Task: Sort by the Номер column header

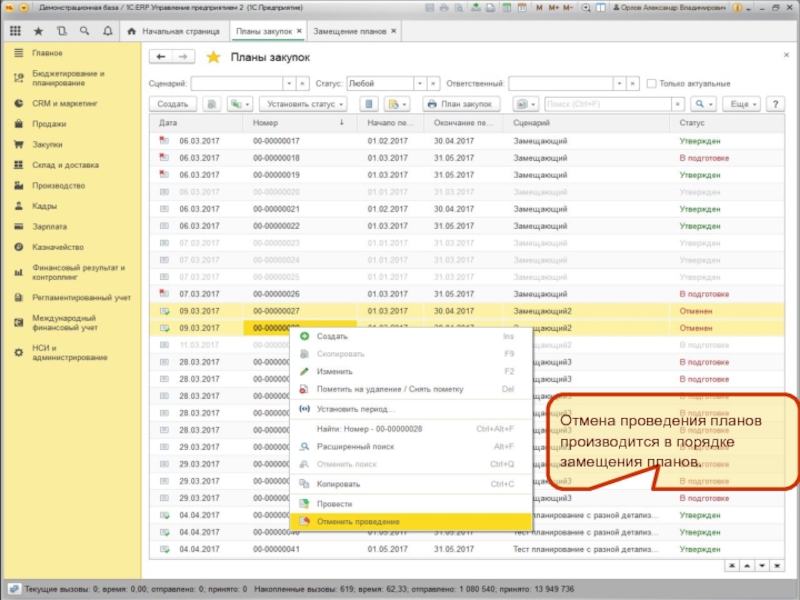Action: click(265, 123)
